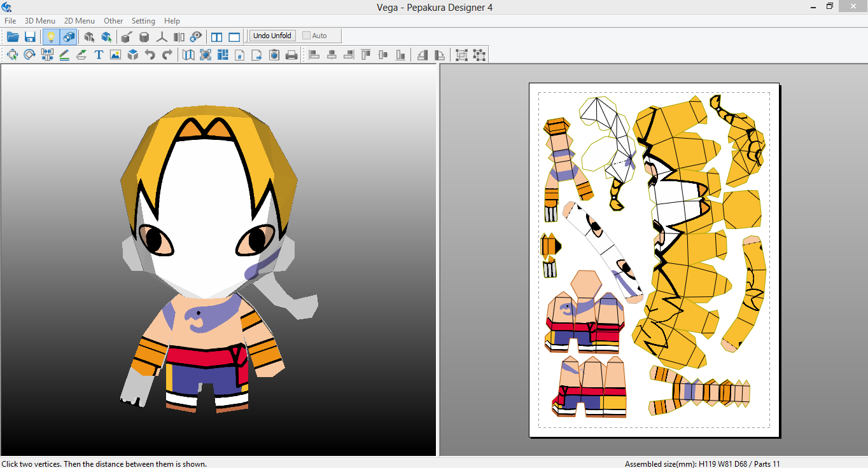The width and height of the screenshot is (868, 468).
Task: Select the join/disjoin faces tool
Action: 47,55
